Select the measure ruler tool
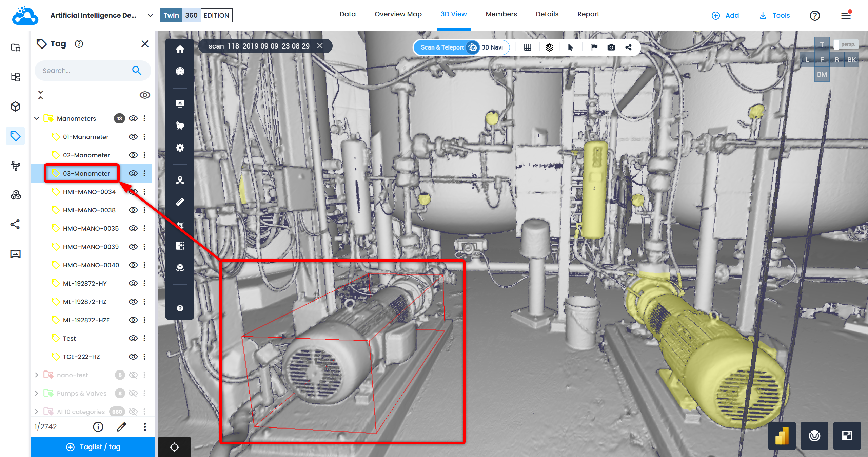The image size is (868, 457). click(x=180, y=202)
